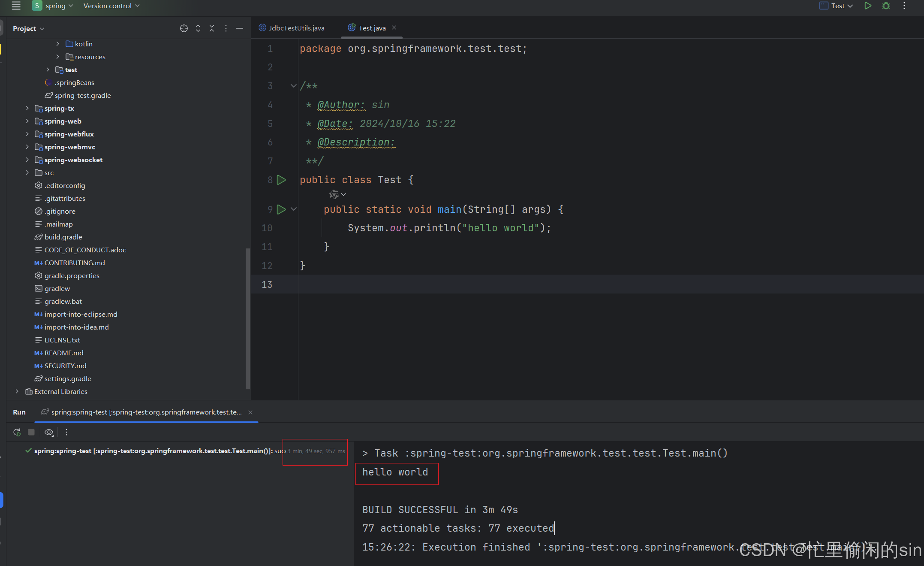924x566 pixels.
Task: Click the close icon on Run tab
Action: [252, 412]
